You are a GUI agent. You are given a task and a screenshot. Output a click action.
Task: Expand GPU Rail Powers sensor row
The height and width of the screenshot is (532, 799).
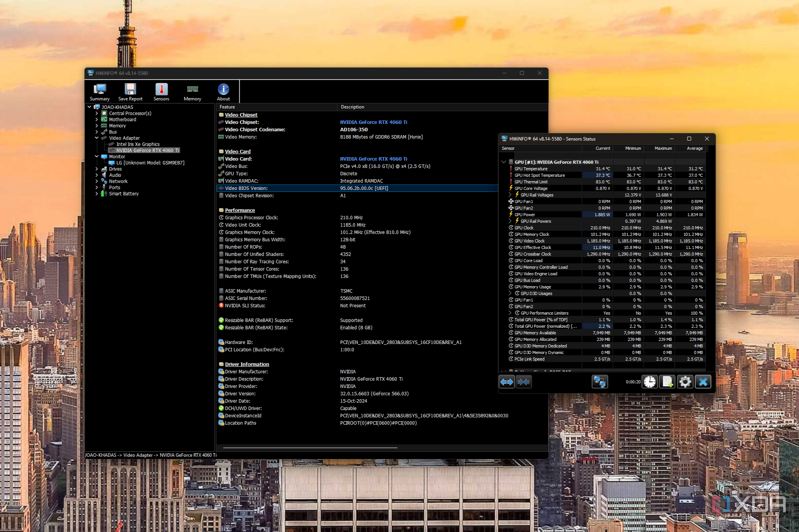point(510,221)
